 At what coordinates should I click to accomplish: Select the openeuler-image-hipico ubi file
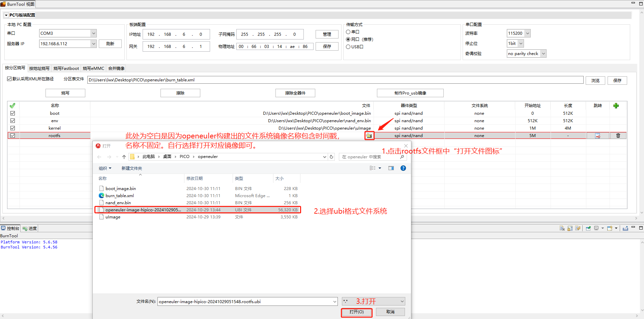point(143,210)
